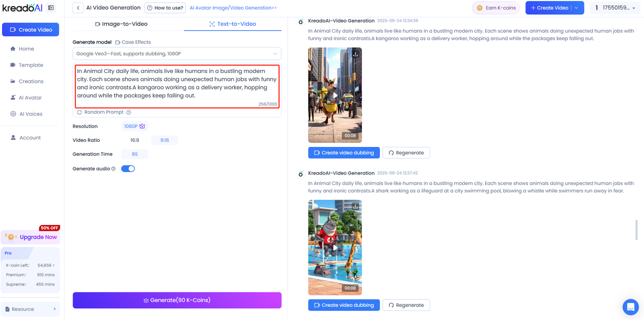Expand the Resource menu in sidebar
This screenshot has width=644, height=320.
click(30, 309)
